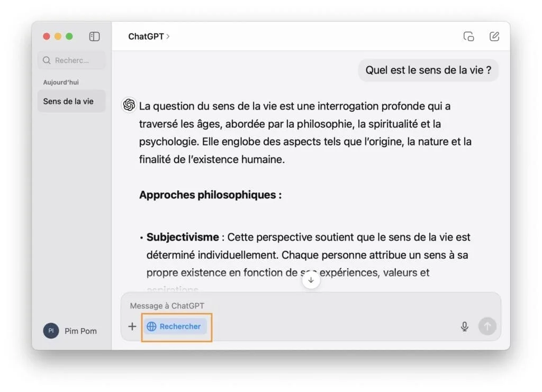This screenshot has width=542, height=392.
Task: Maximize the window with green button
Action: [69, 37]
